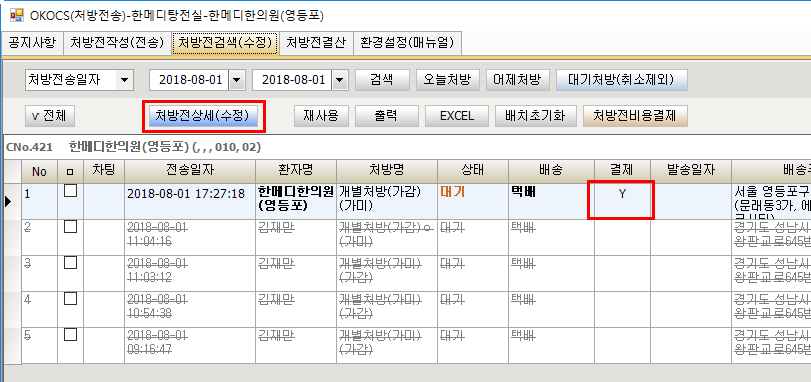Click the 어제처방 button
The width and height of the screenshot is (811, 382).
pos(517,80)
